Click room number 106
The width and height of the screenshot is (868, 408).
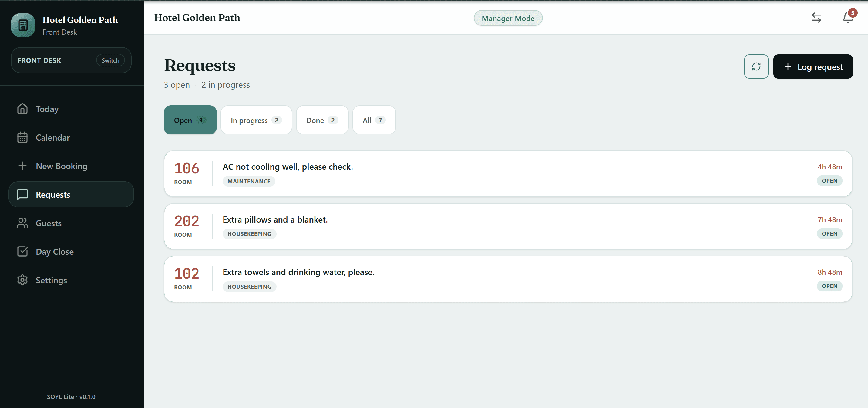point(187,168)
